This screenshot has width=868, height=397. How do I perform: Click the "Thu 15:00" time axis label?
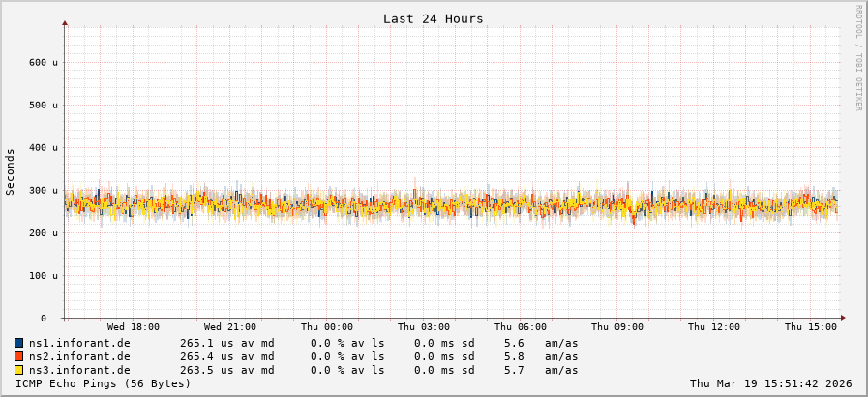click(x=811, y=327)
